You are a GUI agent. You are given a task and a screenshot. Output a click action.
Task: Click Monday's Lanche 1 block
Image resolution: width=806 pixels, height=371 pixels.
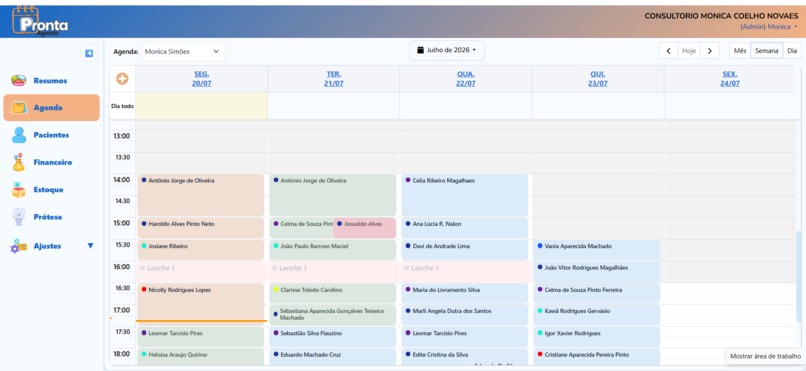[x=201, y=271]
